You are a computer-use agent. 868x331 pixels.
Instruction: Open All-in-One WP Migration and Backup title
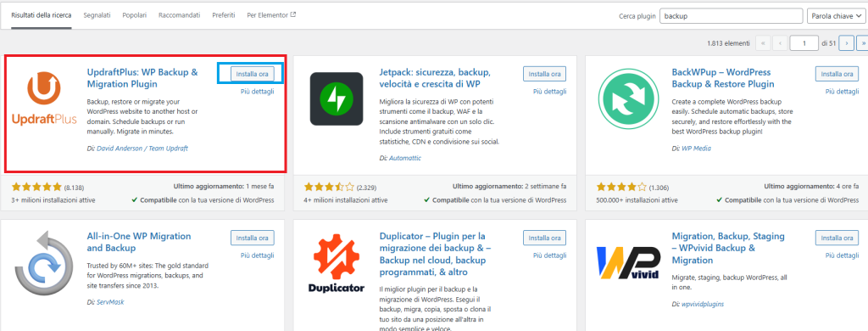tap(139, 242)
